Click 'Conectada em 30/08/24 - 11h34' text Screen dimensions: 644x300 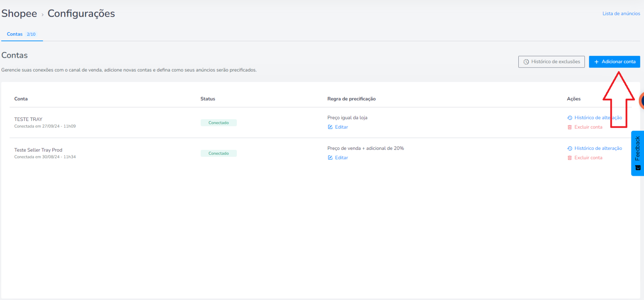[x=45, y=157]
